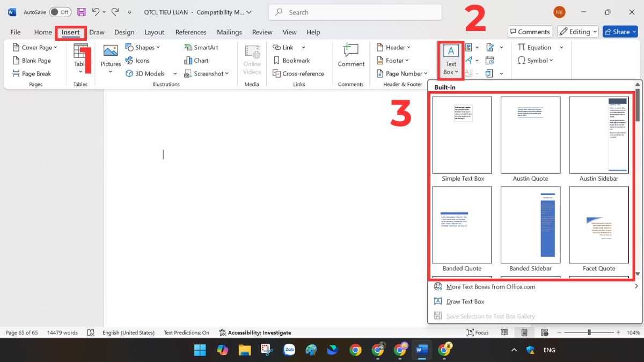Insert a Chart
644x362 pixels.
click(x=196, y=61)
